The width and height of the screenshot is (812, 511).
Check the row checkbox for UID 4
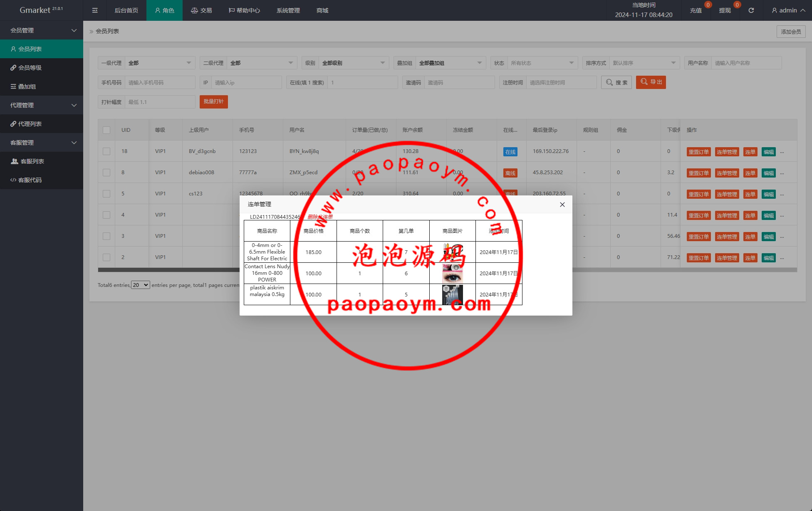(x=106, y=215)
